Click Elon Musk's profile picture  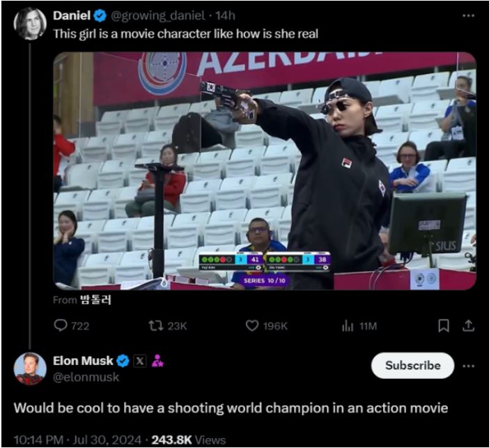[x=30, y=369]
